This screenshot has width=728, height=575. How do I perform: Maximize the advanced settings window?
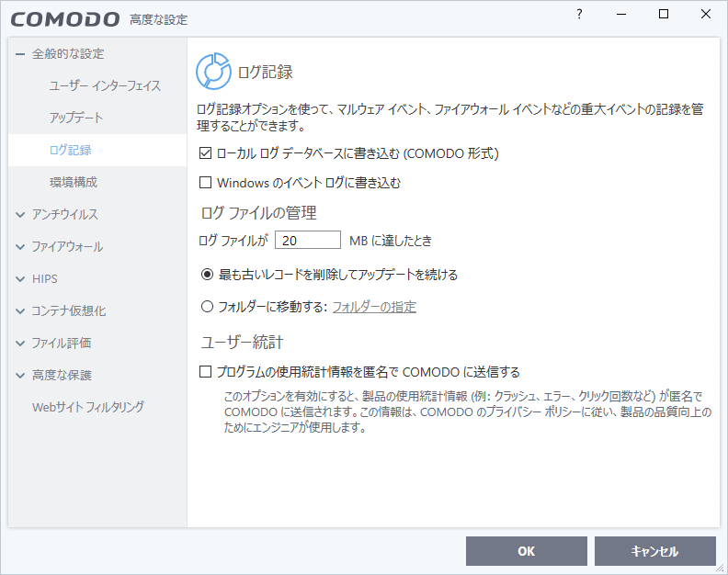click(x=664, y=15)
